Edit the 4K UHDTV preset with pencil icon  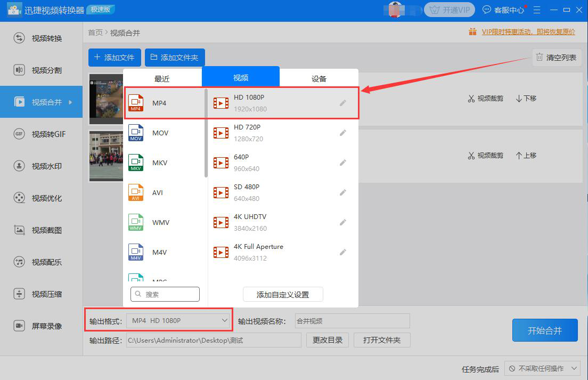343,222
